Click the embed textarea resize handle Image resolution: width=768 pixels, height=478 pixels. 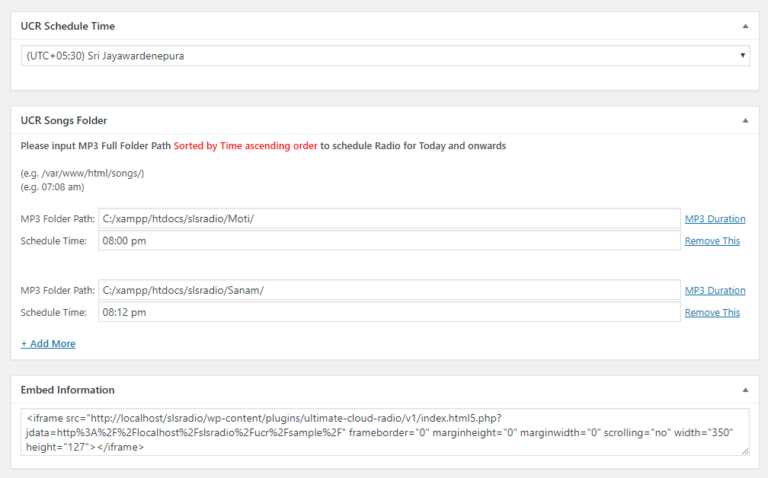pyautogui.click(x=745, y=452)
